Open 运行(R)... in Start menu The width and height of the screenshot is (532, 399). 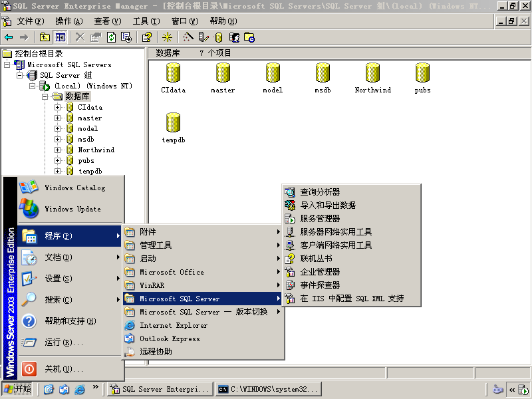[x=70, y=342]
